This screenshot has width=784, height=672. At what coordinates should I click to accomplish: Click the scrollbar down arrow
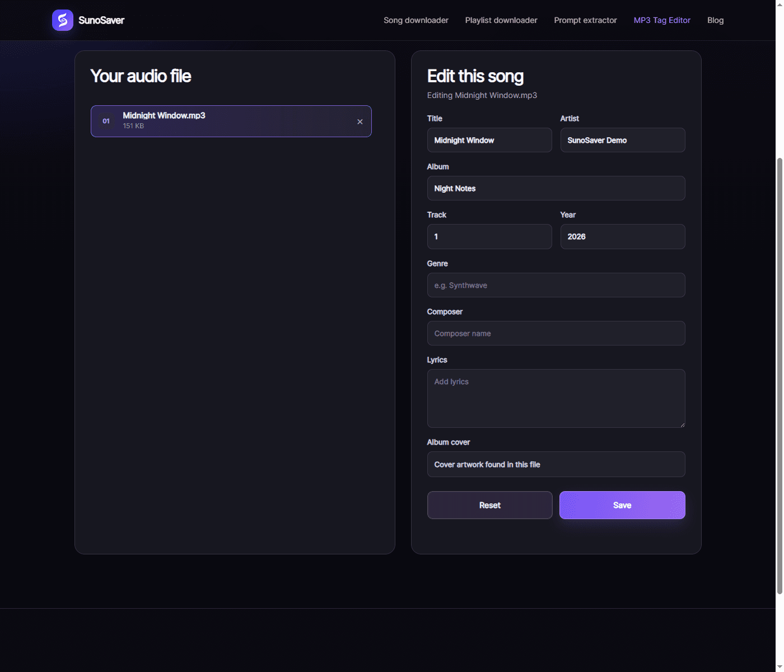coord(780,667)
